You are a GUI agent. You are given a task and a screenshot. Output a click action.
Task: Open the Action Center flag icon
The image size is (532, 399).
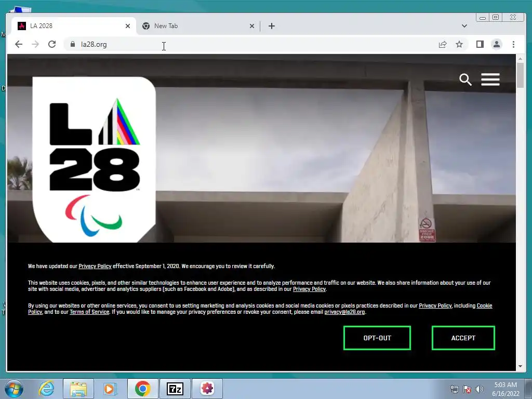[467, 389]
